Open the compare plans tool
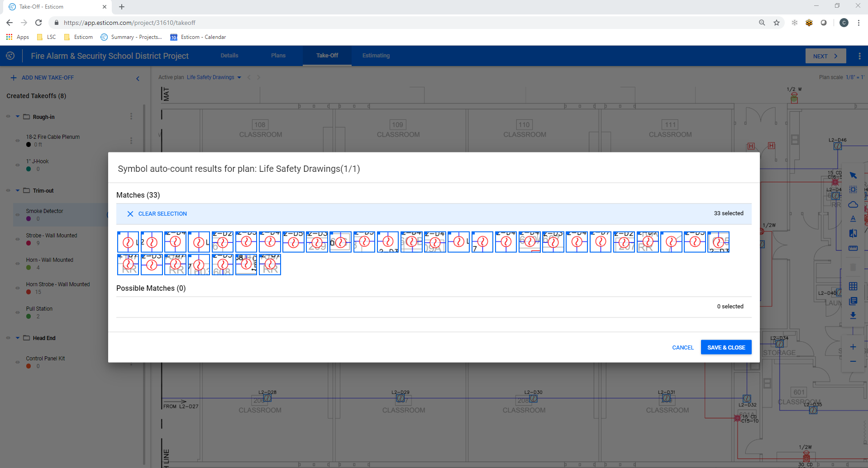 coord(853,233)
